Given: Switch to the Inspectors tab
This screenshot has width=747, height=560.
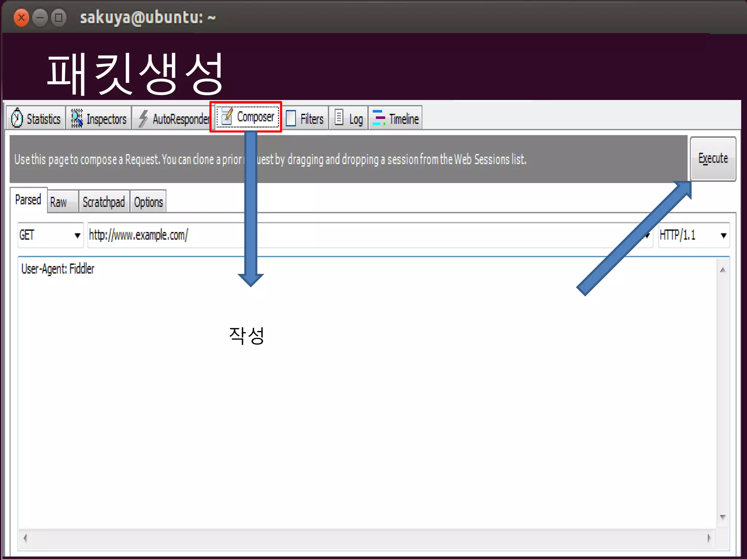Looking at the screenshot, I should coord(98,118).
